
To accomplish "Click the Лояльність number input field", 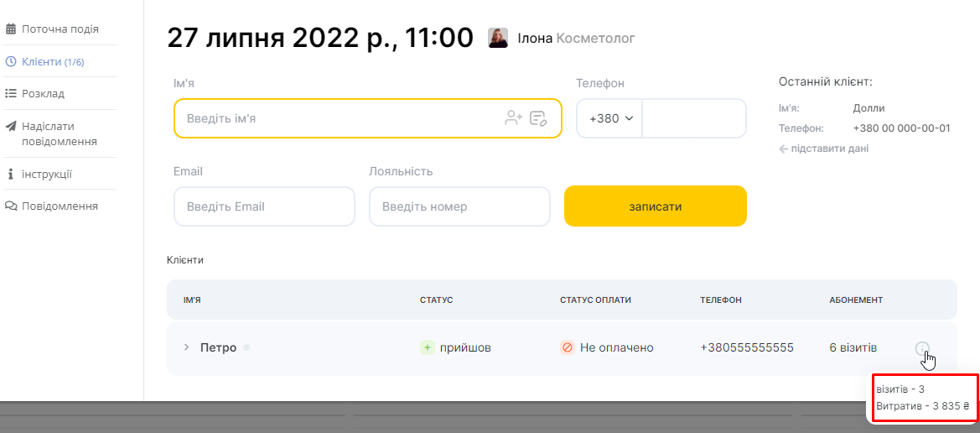I will (x=459, y=206).
